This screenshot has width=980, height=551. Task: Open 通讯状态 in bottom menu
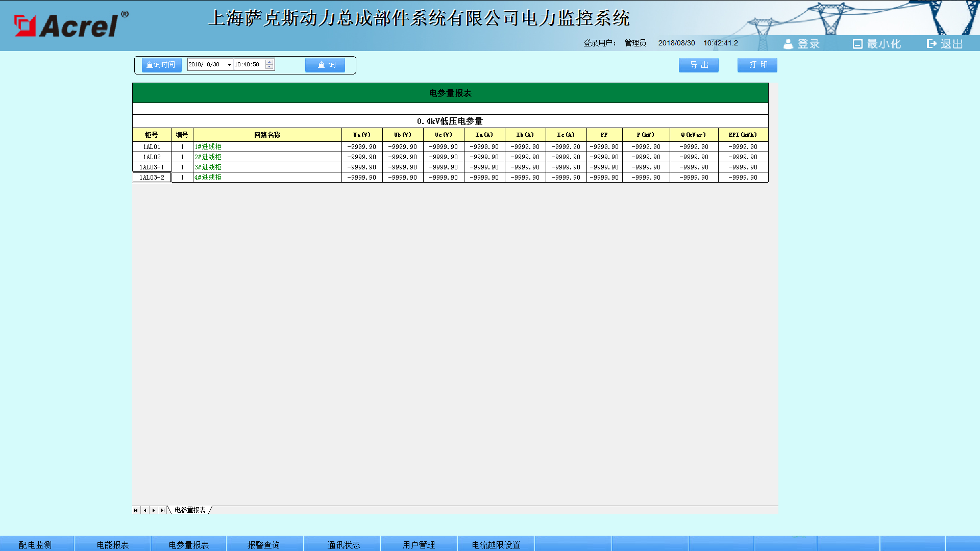(x=342, y=544)
